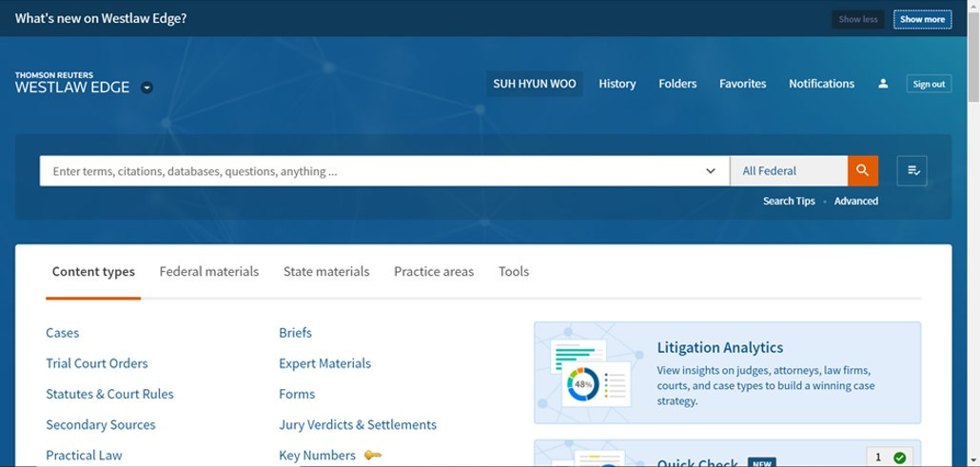
Task: Open the Notifications menu
Action: [x=821, y=84]
